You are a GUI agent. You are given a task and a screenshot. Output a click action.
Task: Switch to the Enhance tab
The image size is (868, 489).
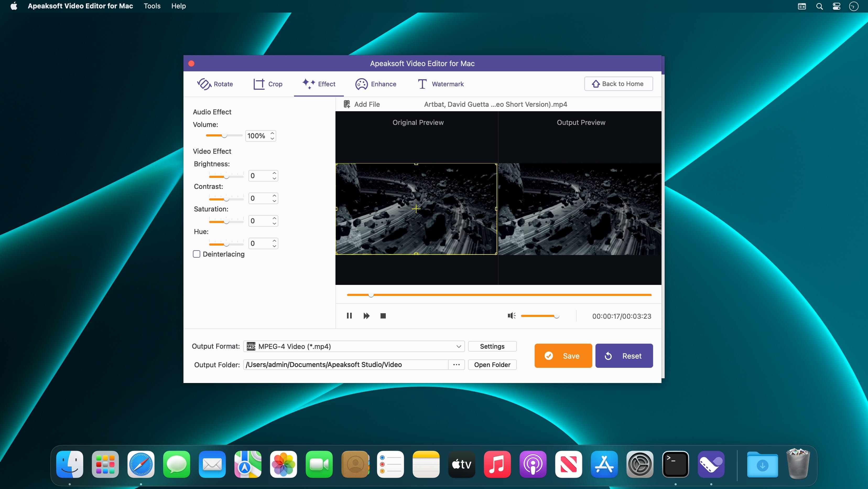pyautogui.click(x=376, y=84)
